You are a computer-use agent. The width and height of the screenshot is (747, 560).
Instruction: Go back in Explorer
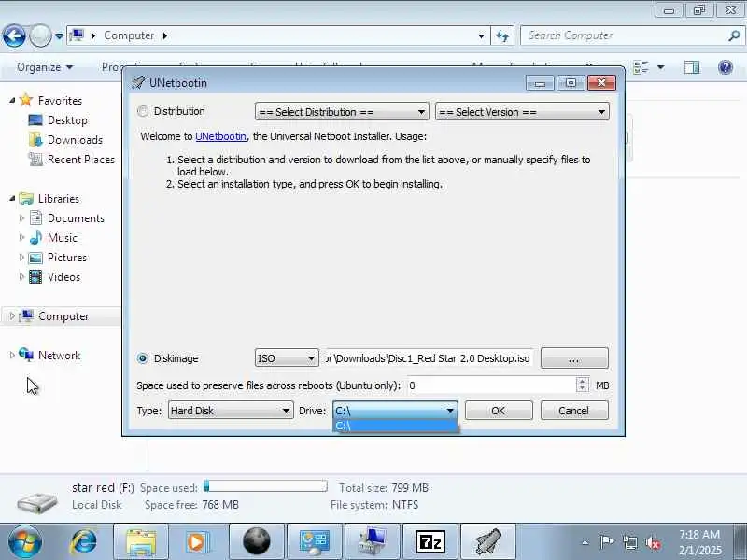14,35
